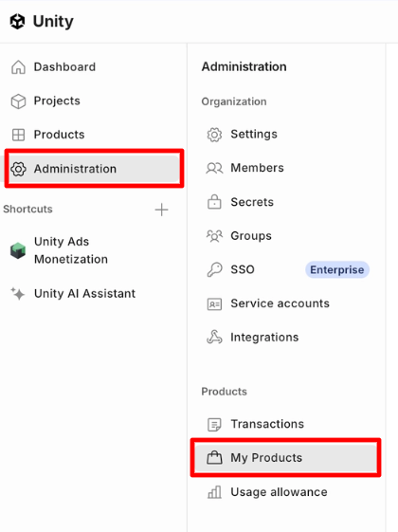Click the Unity logo icon

tap(17, 22)
